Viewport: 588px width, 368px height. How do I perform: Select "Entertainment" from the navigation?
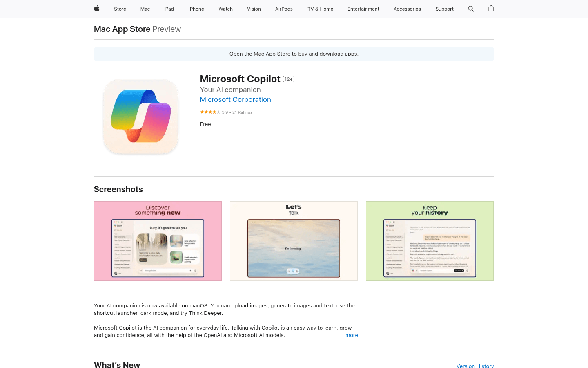363,9
